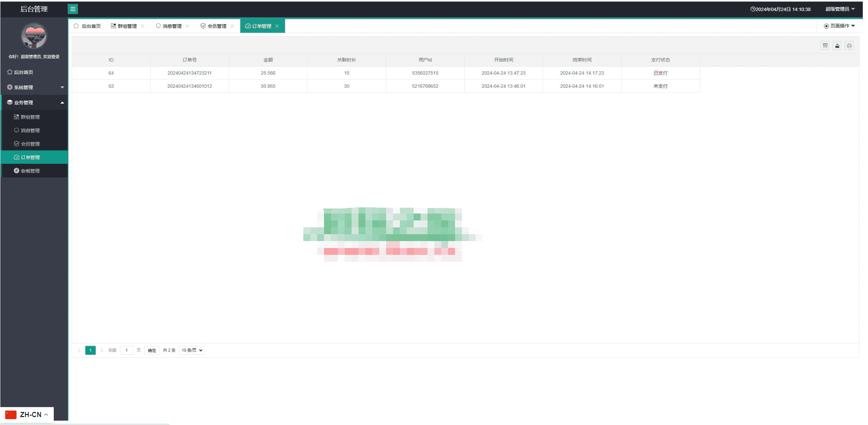
Task: Select order number 20240424134723211
Action: tap(190, 73)
